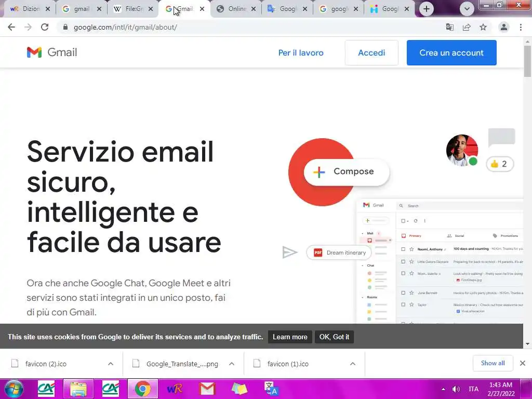
Task: View site info via the lock icon
Action: pos(65,27)
